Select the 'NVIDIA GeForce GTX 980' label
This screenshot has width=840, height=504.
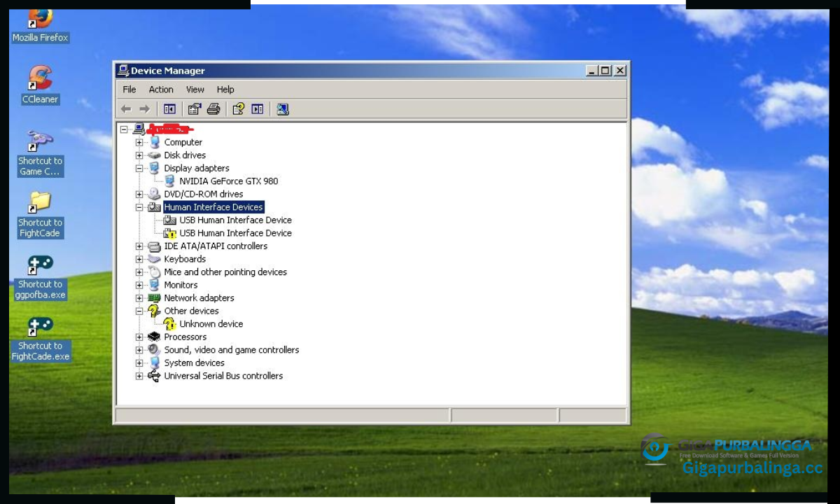coord(229,181)
